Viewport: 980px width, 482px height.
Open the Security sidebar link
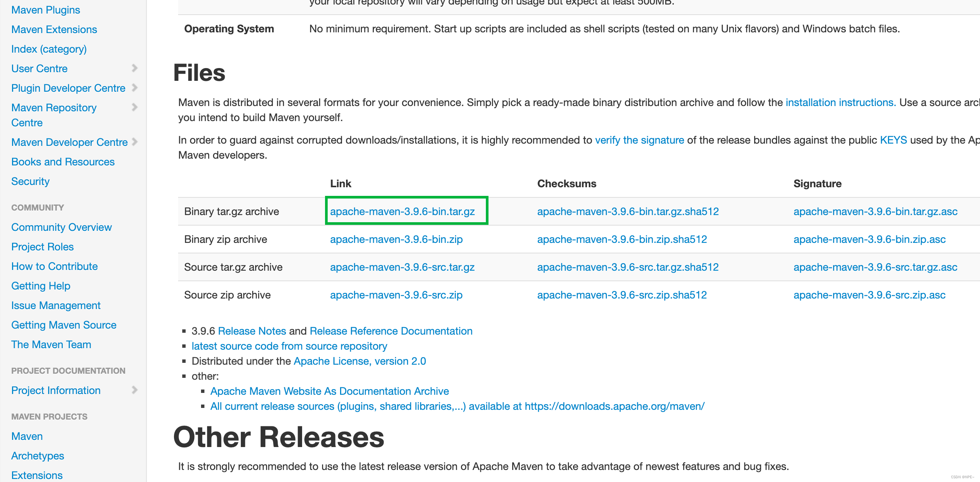(30, 181)
